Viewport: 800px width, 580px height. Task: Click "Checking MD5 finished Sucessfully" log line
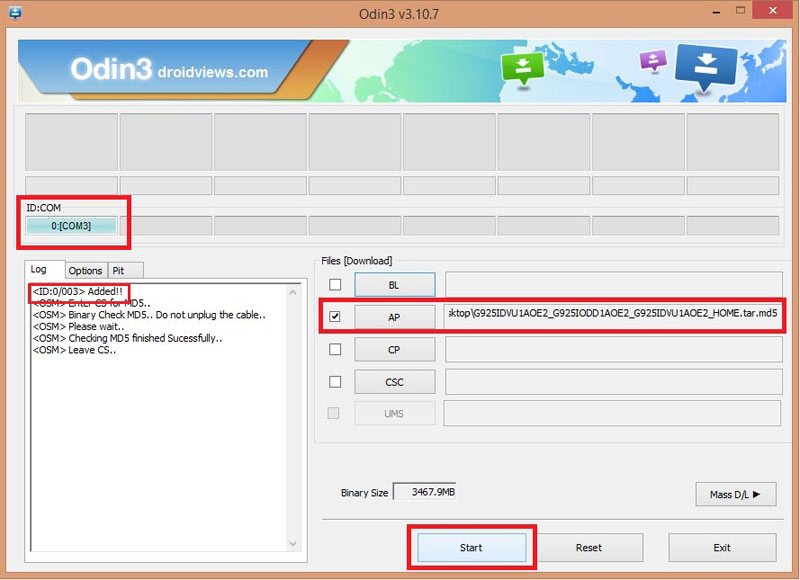pyautogui.click(x=128, y=338)
